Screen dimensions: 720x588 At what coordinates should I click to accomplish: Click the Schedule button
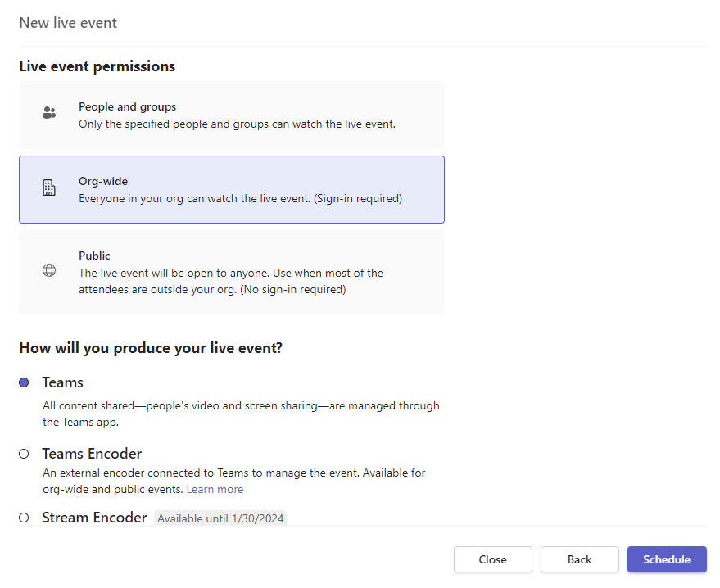coord(667,559)
